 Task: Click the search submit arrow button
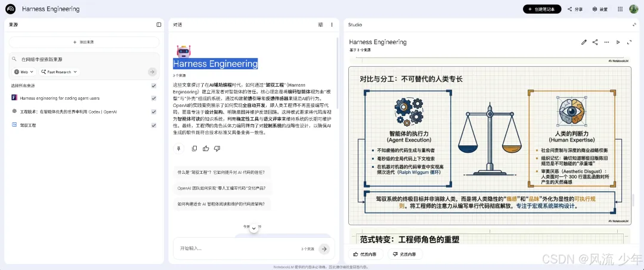pyautogui.click(x=152, y=72)
